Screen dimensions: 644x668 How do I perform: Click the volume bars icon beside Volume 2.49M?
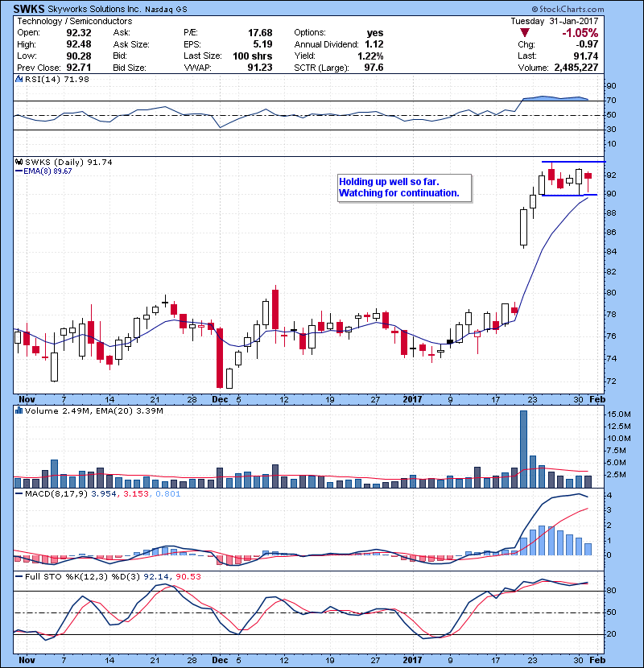[x=19, y=410]
